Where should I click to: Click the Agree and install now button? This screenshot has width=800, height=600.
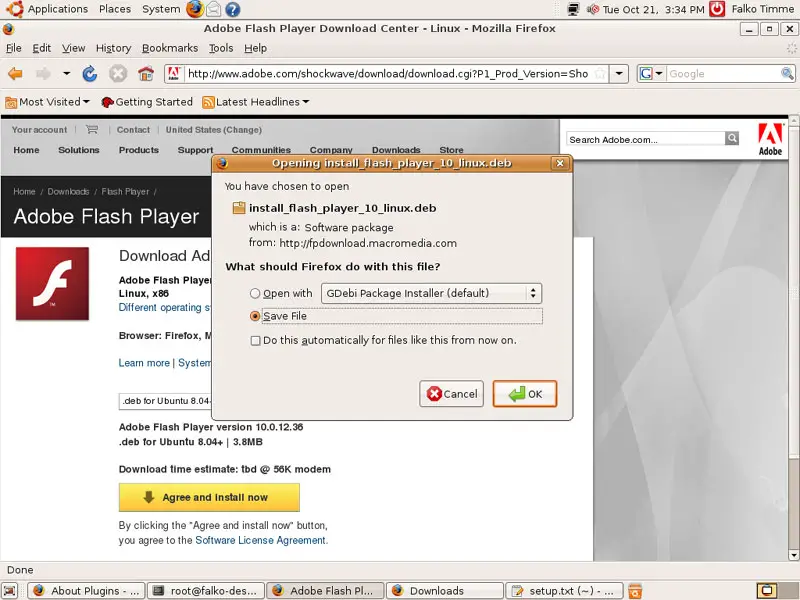click(x=209, y=497)
